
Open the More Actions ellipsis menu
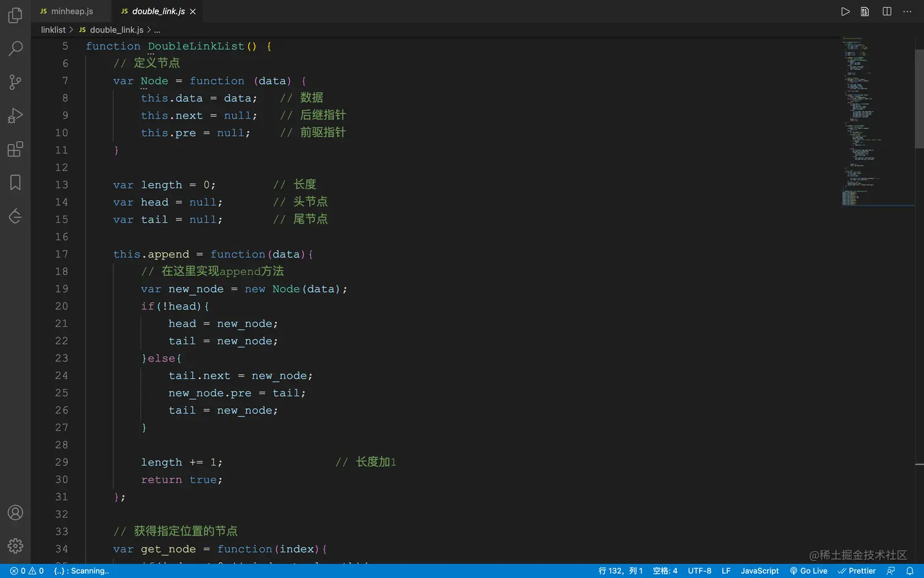[x=907, y=12]
